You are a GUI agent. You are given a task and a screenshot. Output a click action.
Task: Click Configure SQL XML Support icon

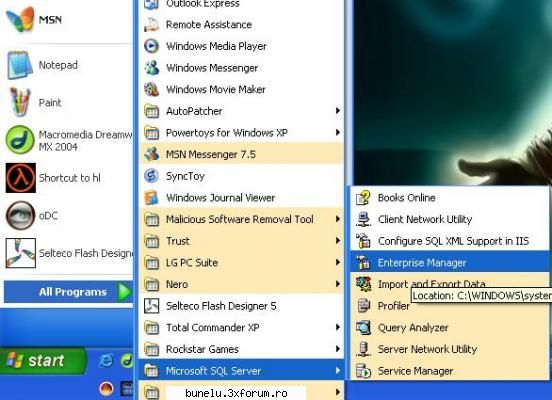[363, 241]
